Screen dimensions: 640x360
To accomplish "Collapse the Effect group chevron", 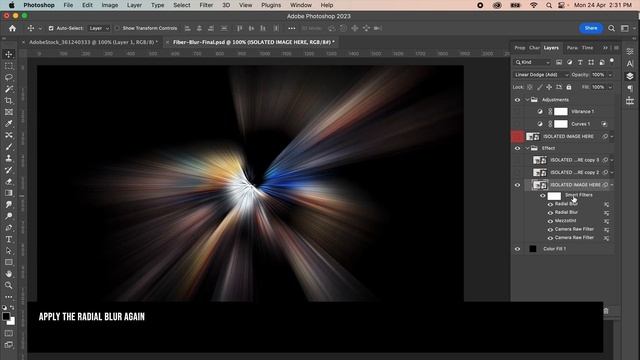I will coord(527,148).
